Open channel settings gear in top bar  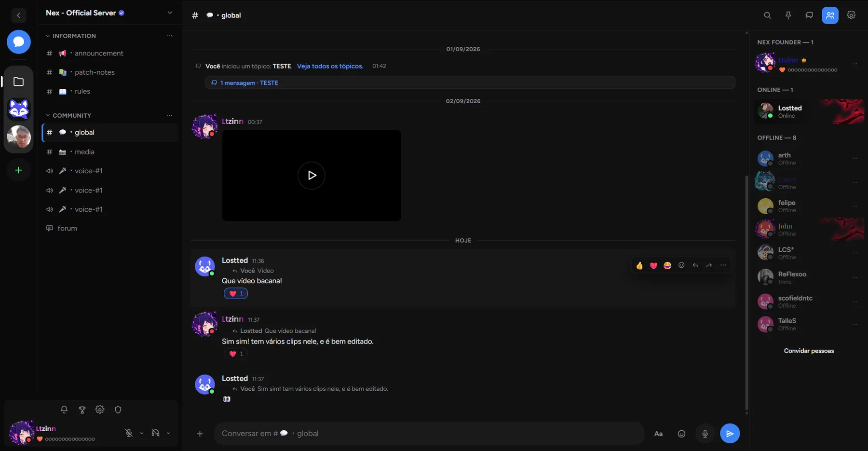[x=851, y=15]
